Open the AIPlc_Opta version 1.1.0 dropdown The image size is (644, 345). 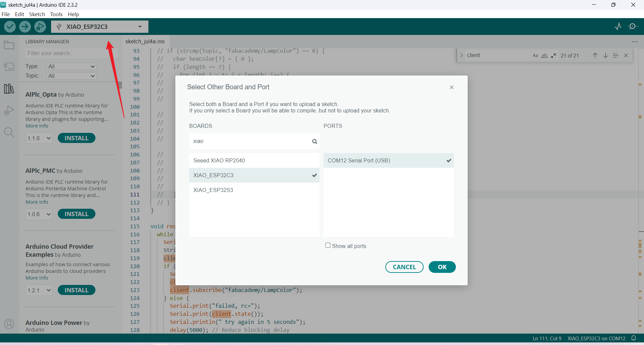[39, 138]
